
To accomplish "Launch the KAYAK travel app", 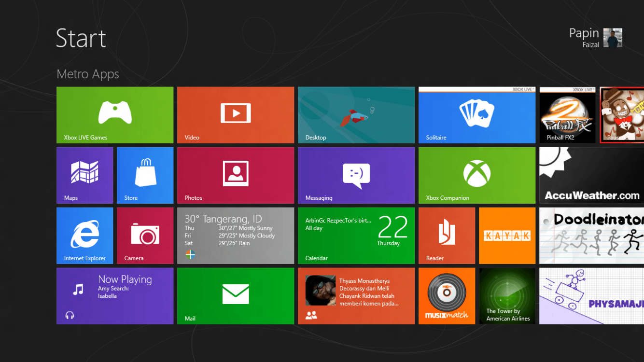I will tap(507, 236).
